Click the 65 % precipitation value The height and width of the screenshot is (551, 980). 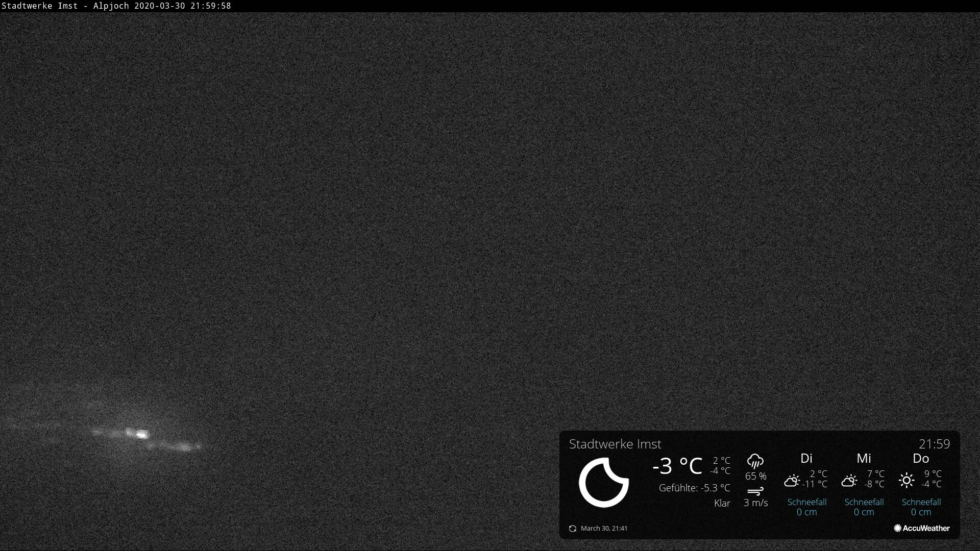[x=756, y=476]
